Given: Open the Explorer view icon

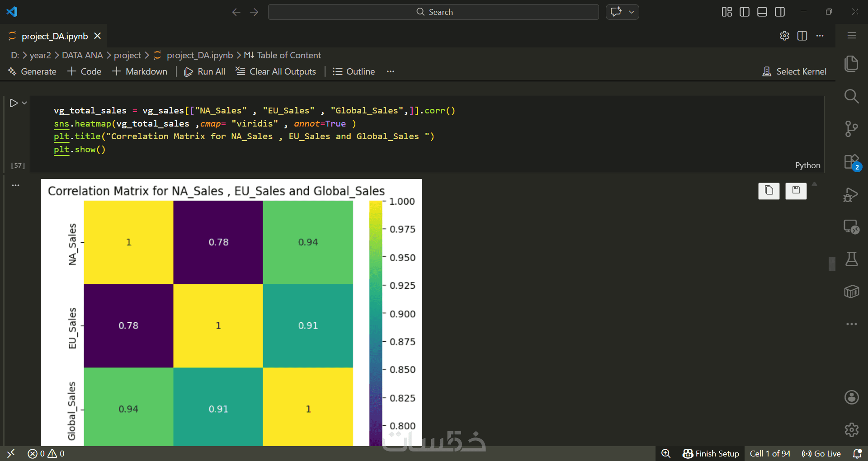Looking at the screenshot, I should tap(851, 64).
